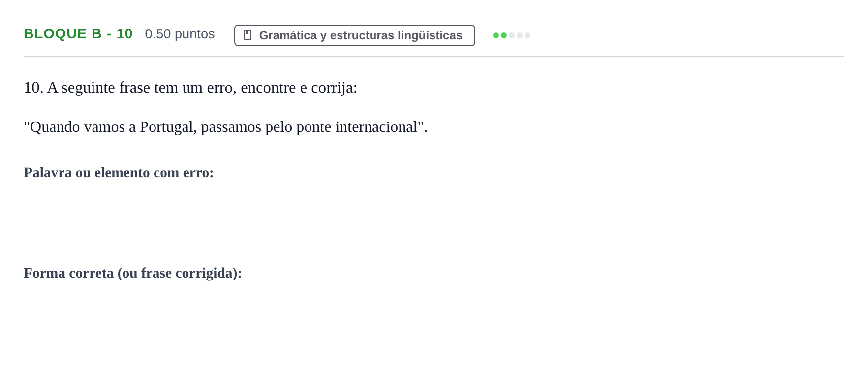Click the BLOQUE B - 10 heading
The width and height of the screenshot is (868, 373).
pyautogui.click(x=78, y=33)
